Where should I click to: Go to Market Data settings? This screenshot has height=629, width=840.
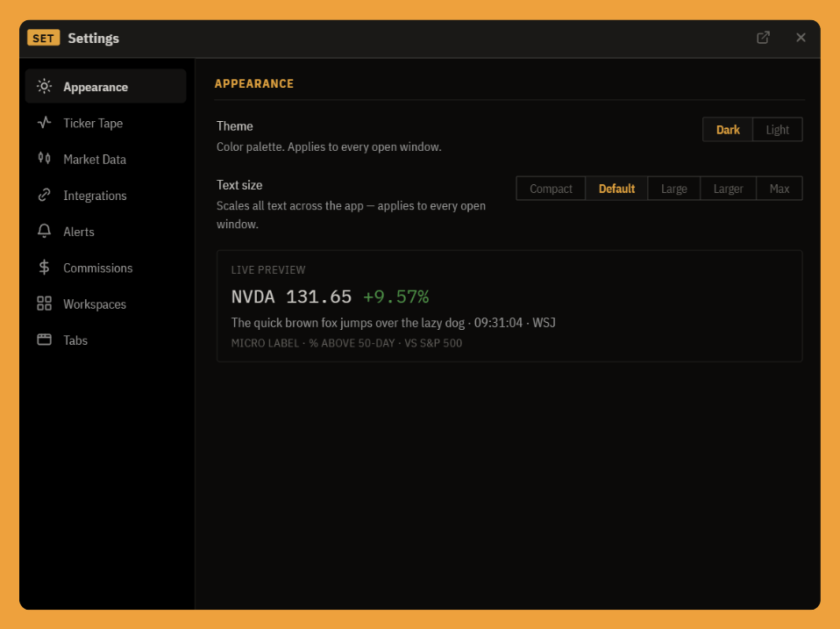(x=105, y=159)
